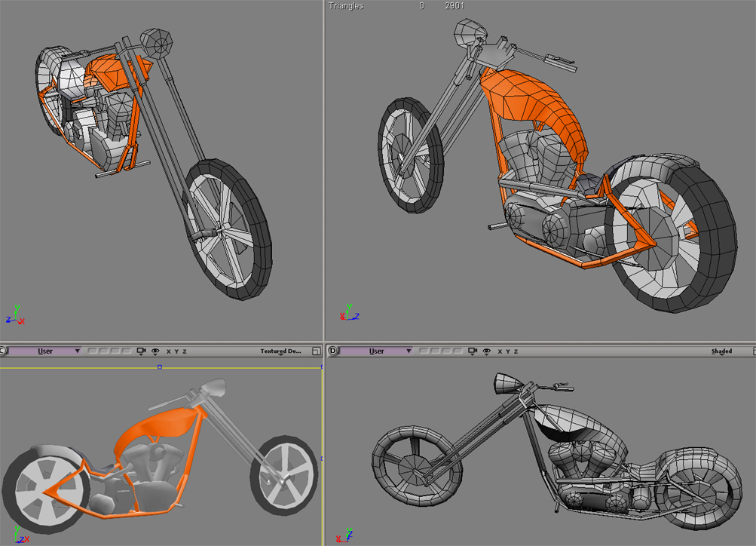Image resolution: width=756 pixels, height=546 pixels.
Task: Open the camera icon menu in viewport C
Action: (141, 351)
